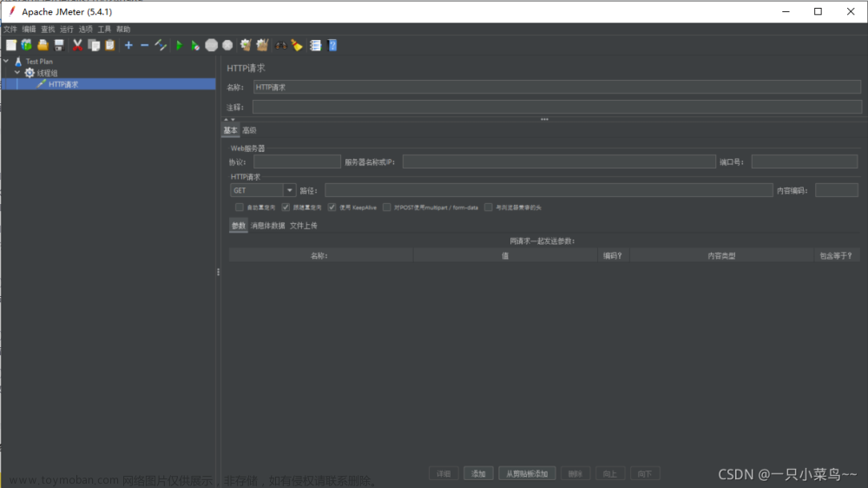Image resolution: width=868 pixels, height=488 pixels.
Task: Expand all nodes with plus icon
Action: point(128,45)
